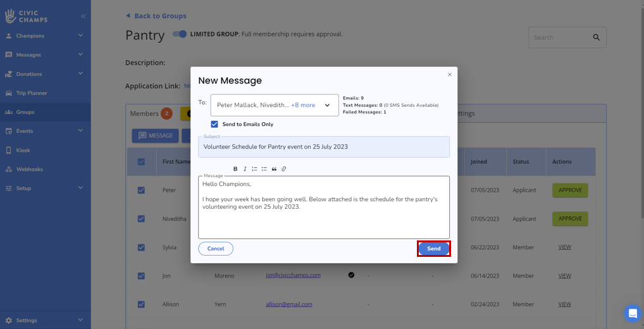Open the chat support bubble
The height and width of the screenshot is (329, 644).
632,313
